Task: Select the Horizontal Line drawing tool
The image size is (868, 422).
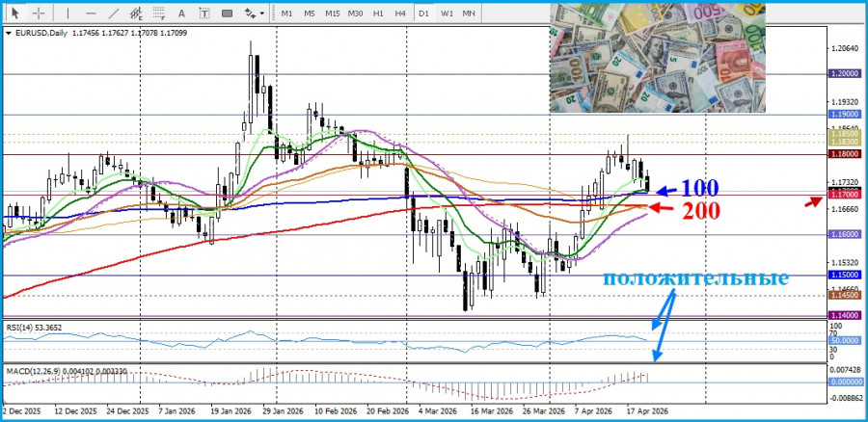Action: pyautogui.click(x=91, y=13)
